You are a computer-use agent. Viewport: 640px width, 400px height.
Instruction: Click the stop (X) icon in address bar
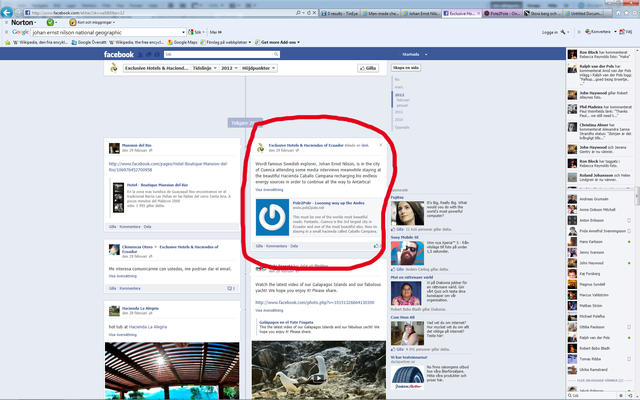click(314, 13)
